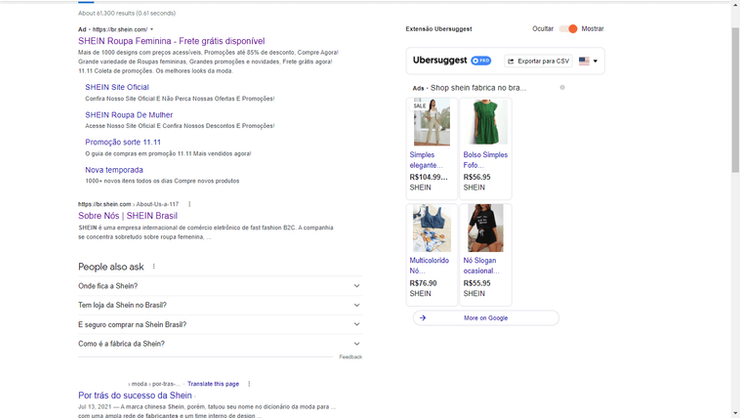The width and height of the screenshot is (740, 418).
Task: Open SHEIN Roupa Feminina ad headline
Action: 172,41
